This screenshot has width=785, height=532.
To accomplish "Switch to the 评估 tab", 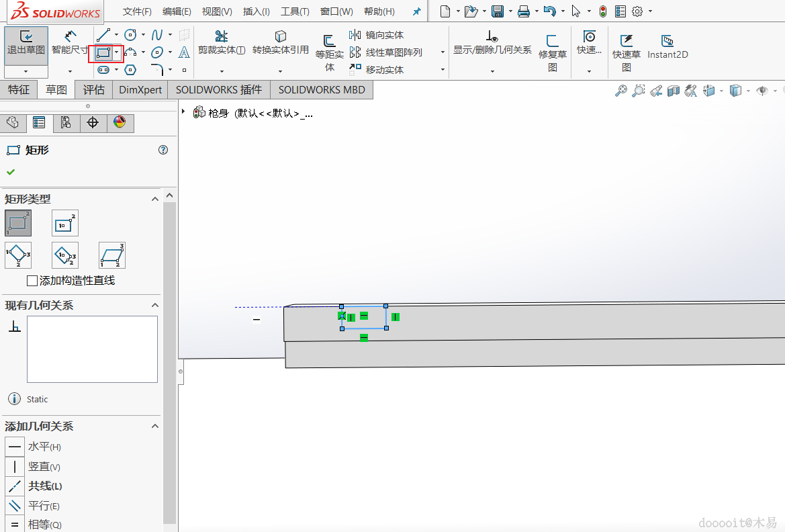I will [93, 90].
